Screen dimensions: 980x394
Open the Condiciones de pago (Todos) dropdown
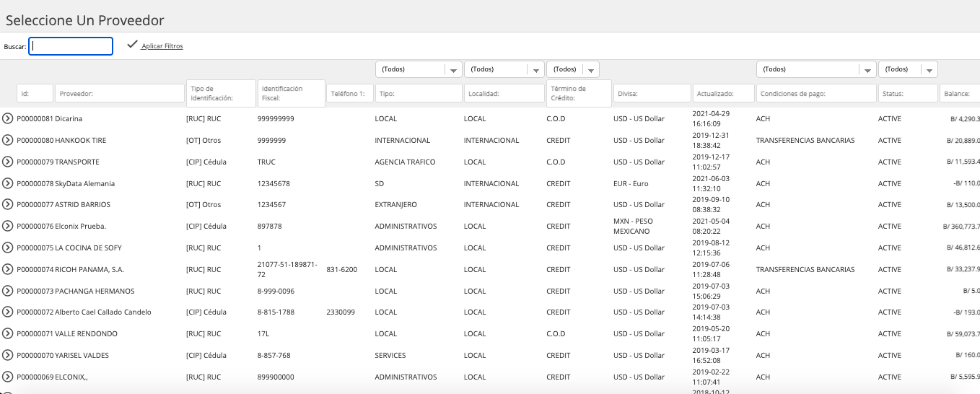pos(816,69)
